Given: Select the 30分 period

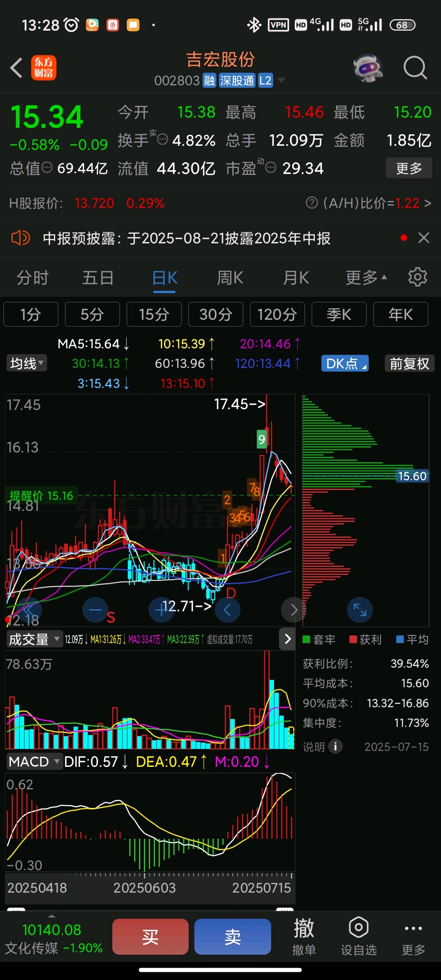Looking at the screenshot, I should 216,314.
